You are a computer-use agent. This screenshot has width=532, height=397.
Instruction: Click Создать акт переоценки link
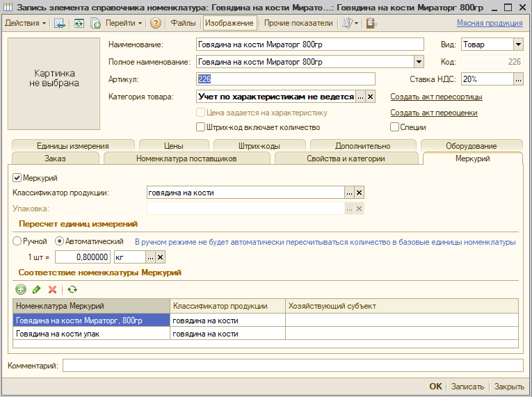tap(434, 113)
